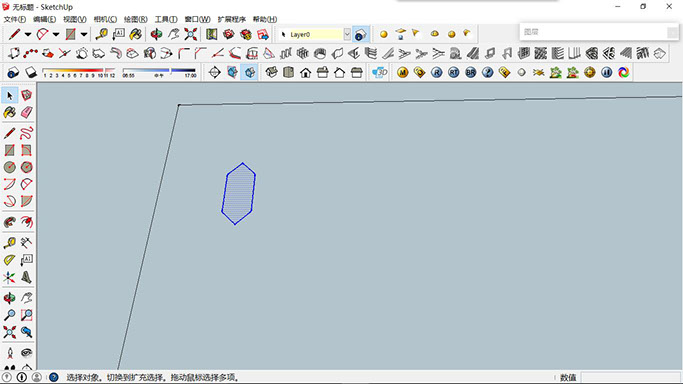Open the 编辑(E) menu

44,19
